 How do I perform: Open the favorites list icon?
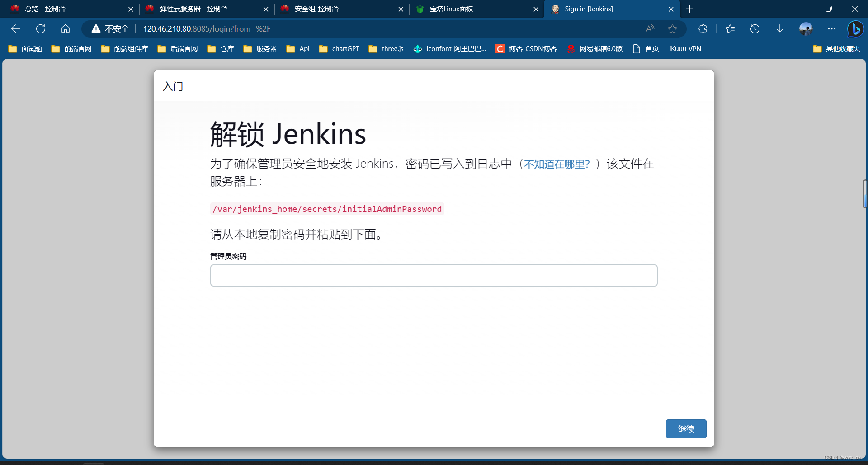click(x=730, y=29)
